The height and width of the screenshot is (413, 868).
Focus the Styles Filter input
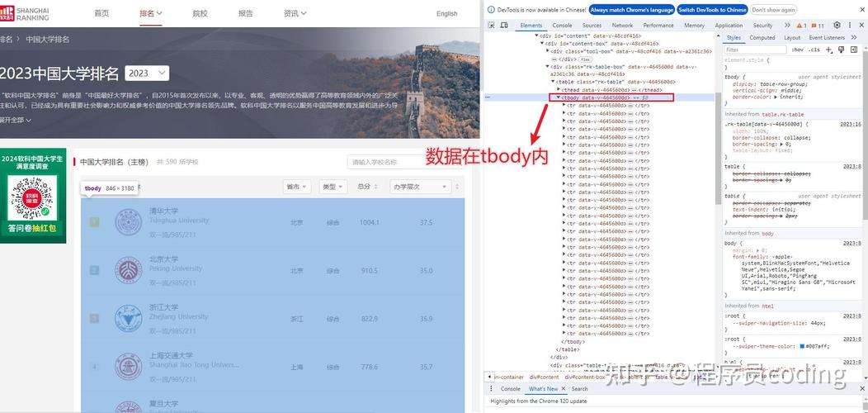coord(756,50)
